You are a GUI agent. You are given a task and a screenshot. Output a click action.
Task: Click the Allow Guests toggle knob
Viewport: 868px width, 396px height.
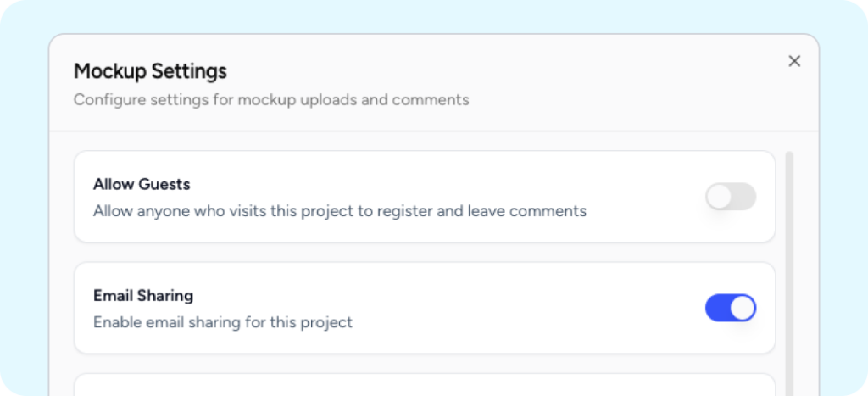(720, 198)
